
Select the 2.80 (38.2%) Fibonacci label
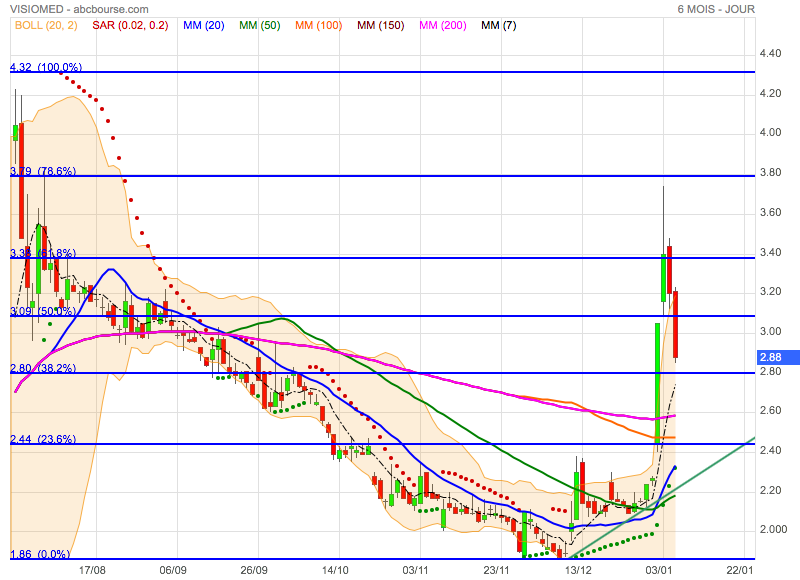pyautogui.click(x=42, y=368)
